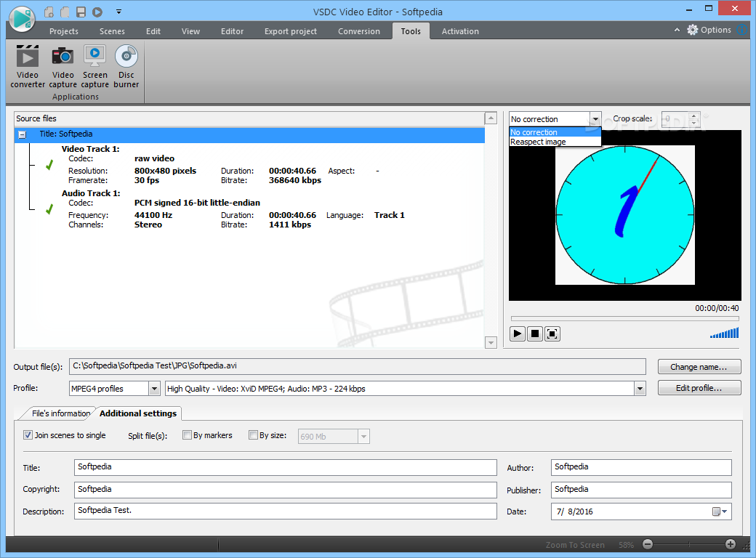The height and width of the screenshot is (558, 756).
Task: Stop the preview playback
Action: point(535,333)
